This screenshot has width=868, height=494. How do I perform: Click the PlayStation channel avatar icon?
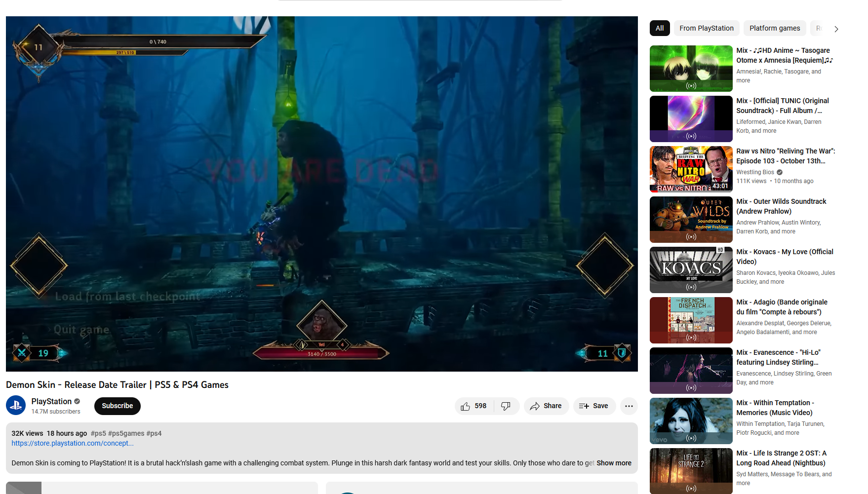[x=16, y=406]
